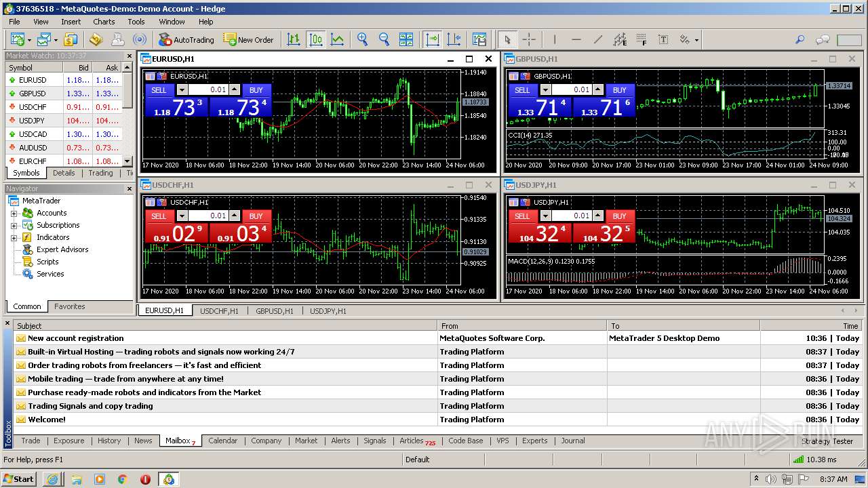
Task: Switch to Favorites tab in Navigator
Action: (70, 306)
